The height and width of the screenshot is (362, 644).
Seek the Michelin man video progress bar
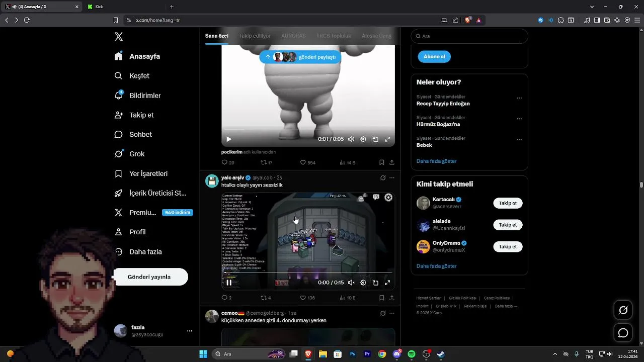pyautogui.click(x=308, y=129)
